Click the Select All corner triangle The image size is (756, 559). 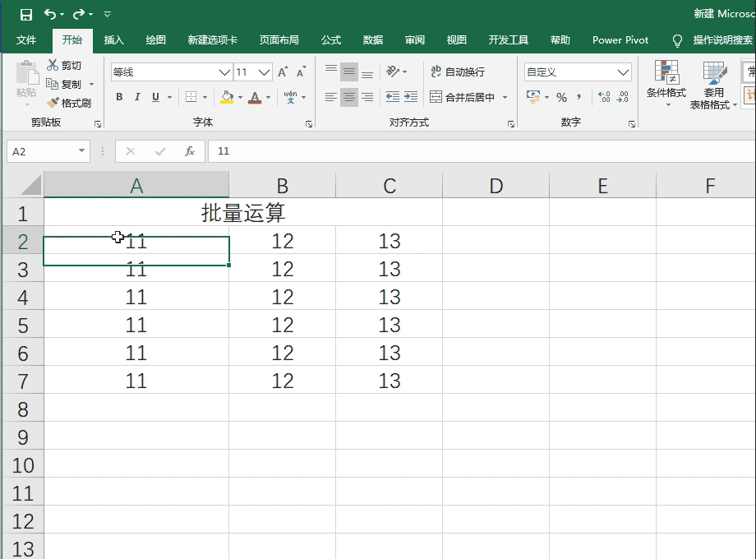pyautogui.click(x=32, y=185)
